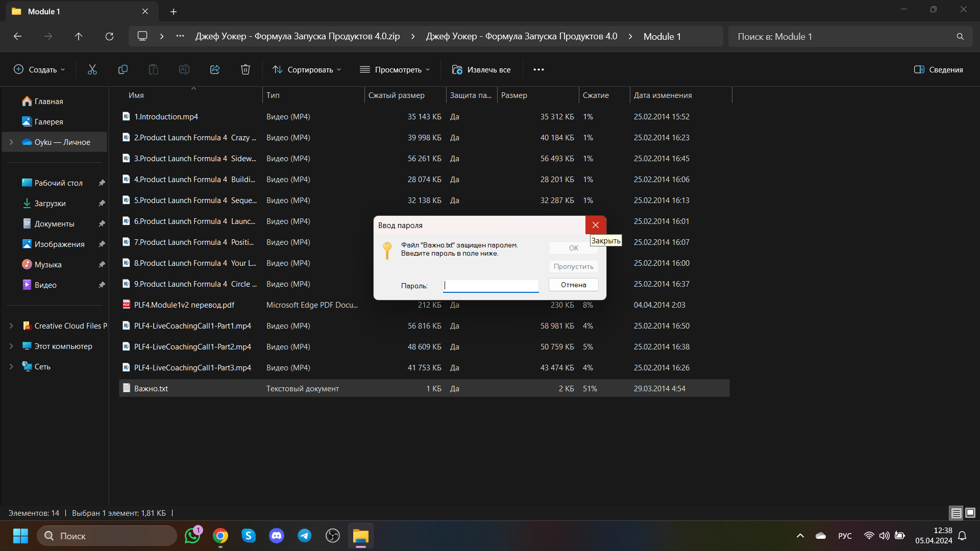The height and width of the screenshot is (551, 980).
Task: Click Отмена in password dialog
Action: tap(574, 285)
